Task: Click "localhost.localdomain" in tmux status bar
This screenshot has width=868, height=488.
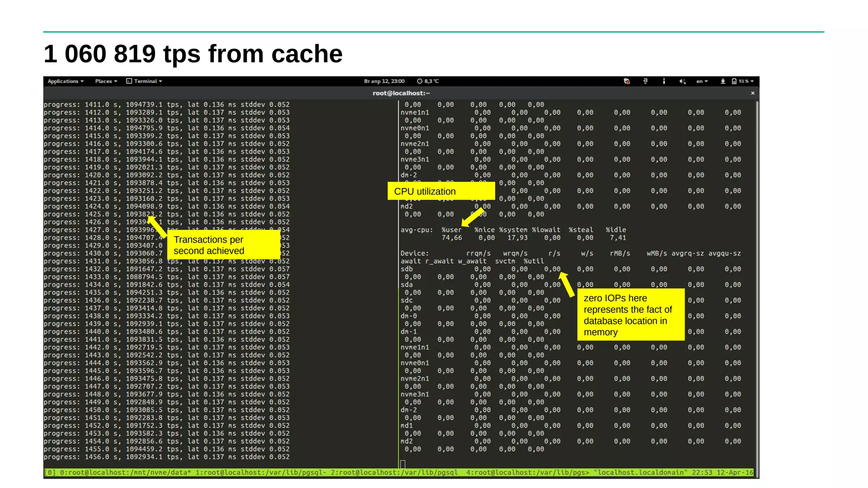Action: [x=640, y=472]
